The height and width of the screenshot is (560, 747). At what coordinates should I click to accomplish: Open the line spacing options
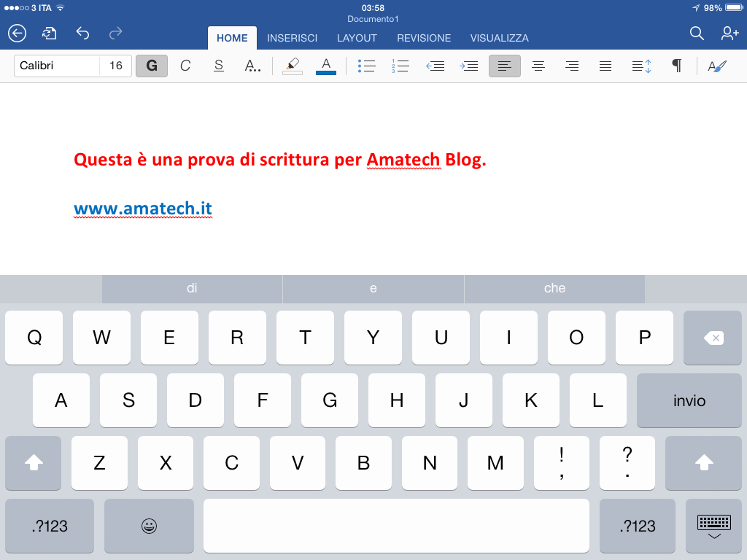coord(641,66)
